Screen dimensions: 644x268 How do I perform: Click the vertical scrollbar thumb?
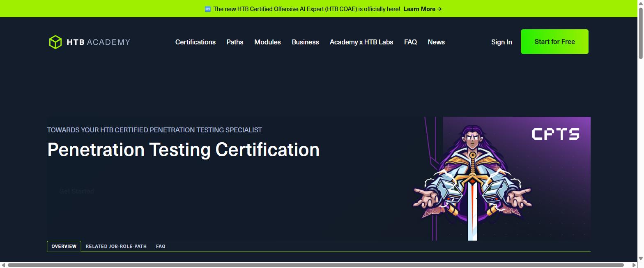pos(640,34)
